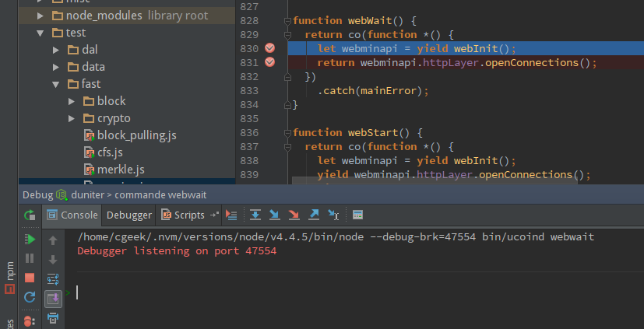Click Step Out debugger icon
This screenshot has width=644, height=329.
(x=313, y=215)
